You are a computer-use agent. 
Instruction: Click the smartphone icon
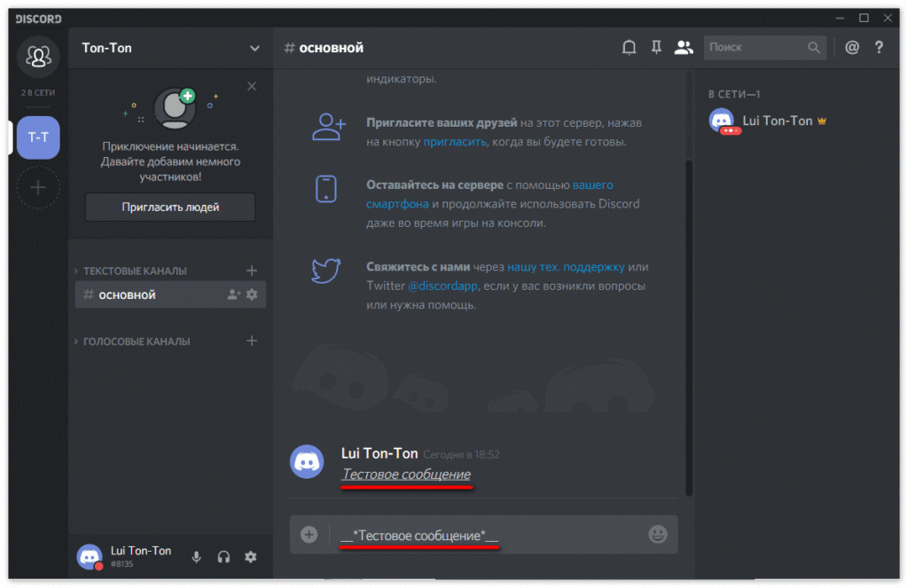(326, 189)
